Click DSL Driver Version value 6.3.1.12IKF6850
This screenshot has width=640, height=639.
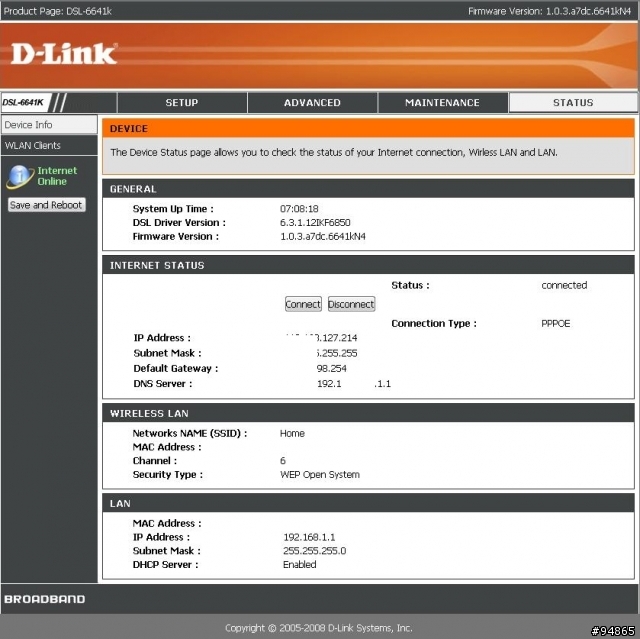315,222
